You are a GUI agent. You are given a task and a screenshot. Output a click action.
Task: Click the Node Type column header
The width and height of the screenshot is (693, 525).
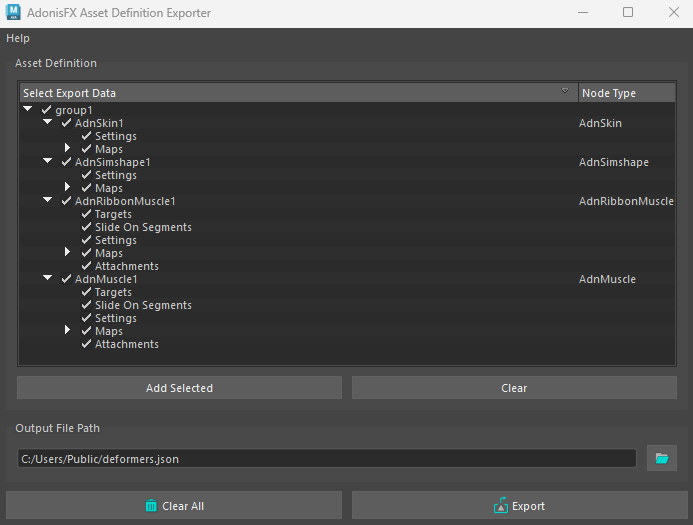627,93
